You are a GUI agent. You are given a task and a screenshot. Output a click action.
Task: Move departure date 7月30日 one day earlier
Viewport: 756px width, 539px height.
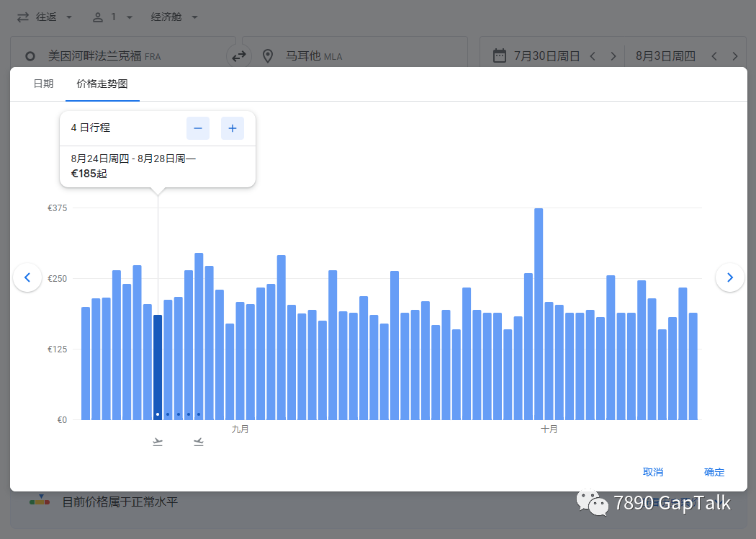point(593,56)
